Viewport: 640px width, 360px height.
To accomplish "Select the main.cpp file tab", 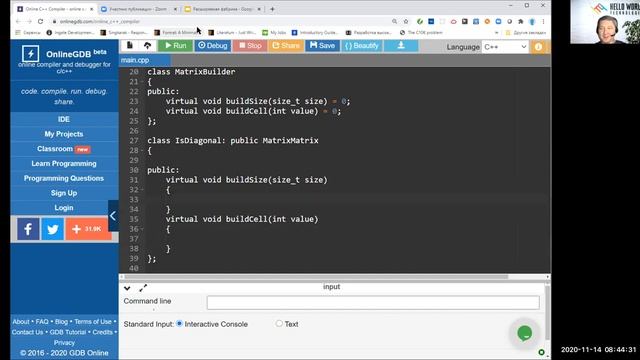I will 135,60.
